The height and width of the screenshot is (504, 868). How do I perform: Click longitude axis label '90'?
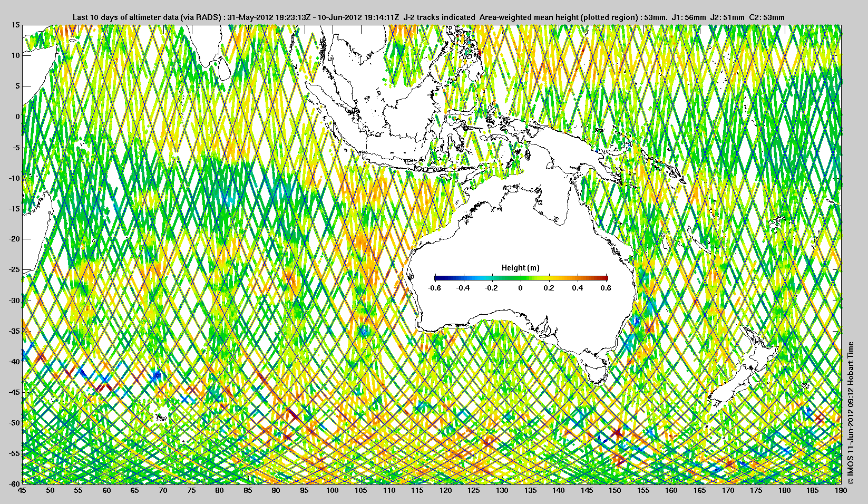coord(276,490)
